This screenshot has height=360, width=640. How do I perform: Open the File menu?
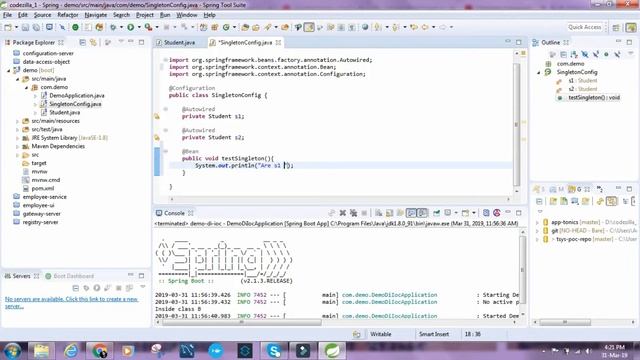tap(7, 15)
